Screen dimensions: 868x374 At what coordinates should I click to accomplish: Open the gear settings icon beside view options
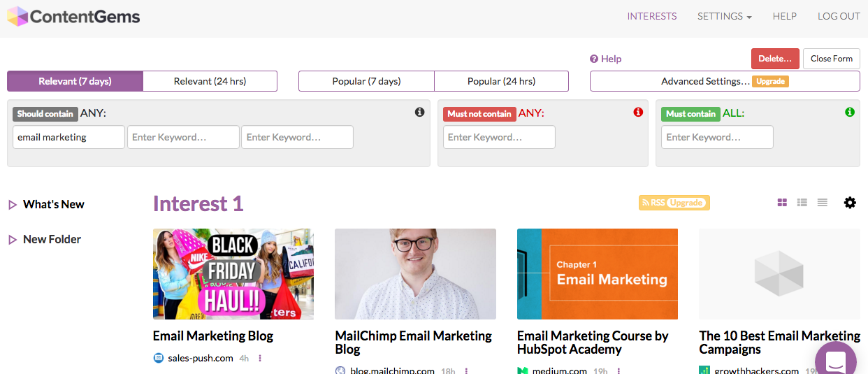point(850,203)
